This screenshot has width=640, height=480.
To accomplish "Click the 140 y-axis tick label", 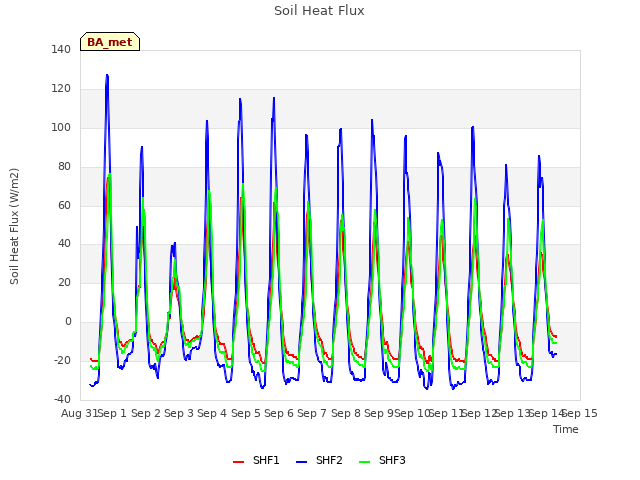I will [61, 49].
